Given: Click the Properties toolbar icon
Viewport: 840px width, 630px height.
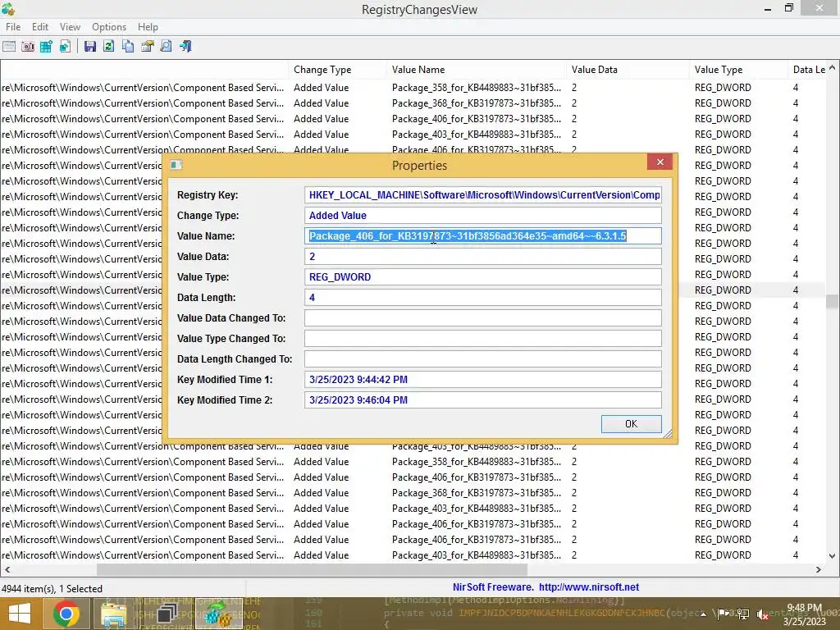Looking at the screenshot, I should pos(148,46).
